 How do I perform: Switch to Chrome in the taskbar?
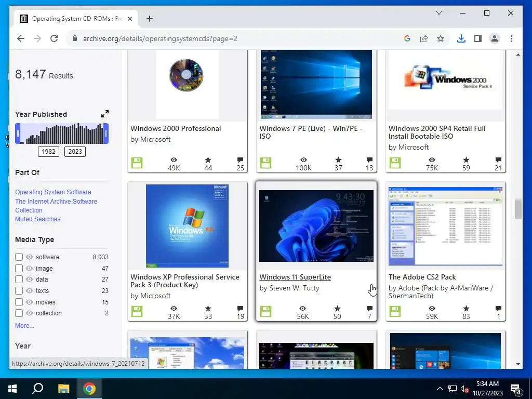[89, 389]
